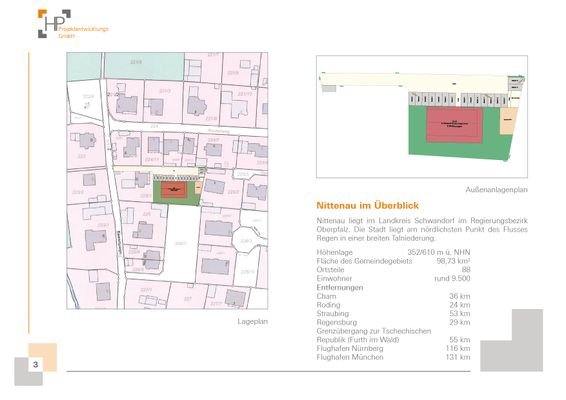Select the '55 km' value
The height and width of the screenshot is (400, 566).
click(460, 339)
